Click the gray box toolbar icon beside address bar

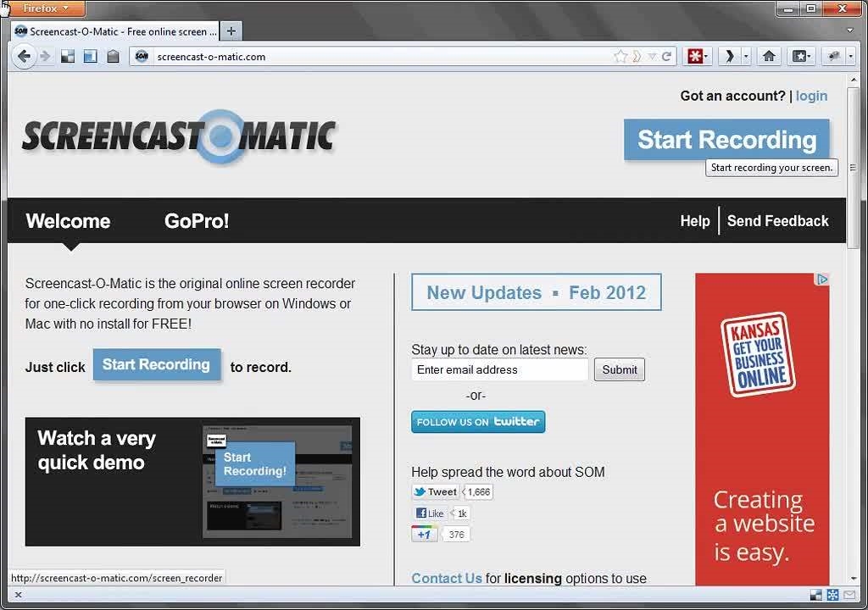point(113,56)
